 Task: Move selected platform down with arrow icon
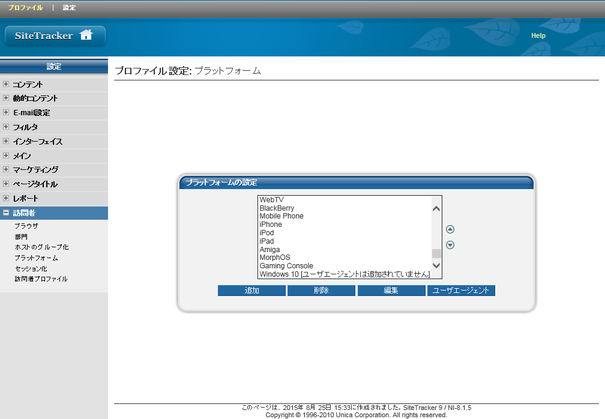point(450,245)
